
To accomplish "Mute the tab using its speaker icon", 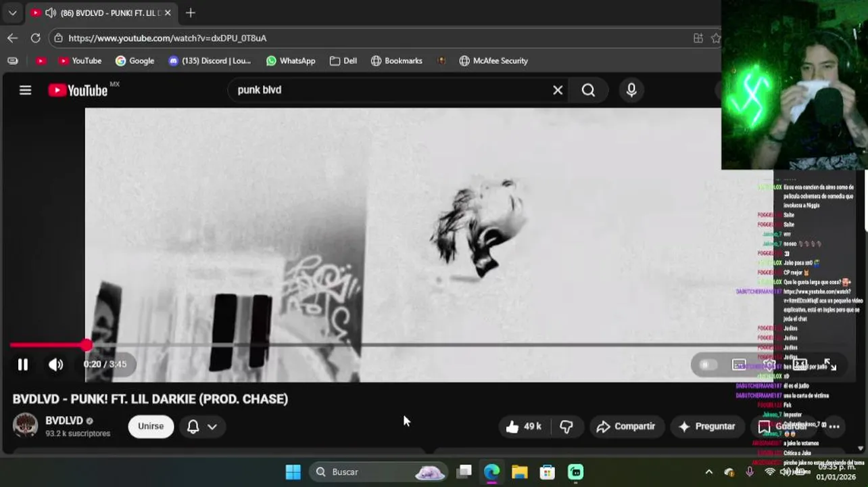I will click(x=50, y=13).
